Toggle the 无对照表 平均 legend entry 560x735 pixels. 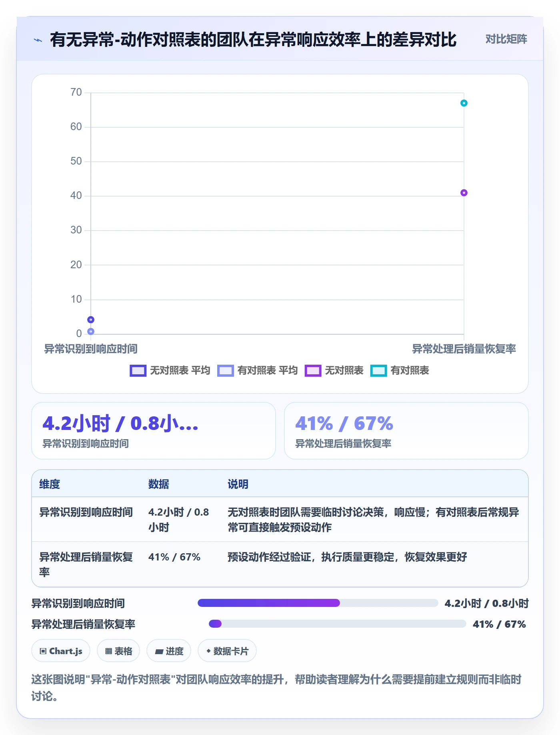point(170,371)
